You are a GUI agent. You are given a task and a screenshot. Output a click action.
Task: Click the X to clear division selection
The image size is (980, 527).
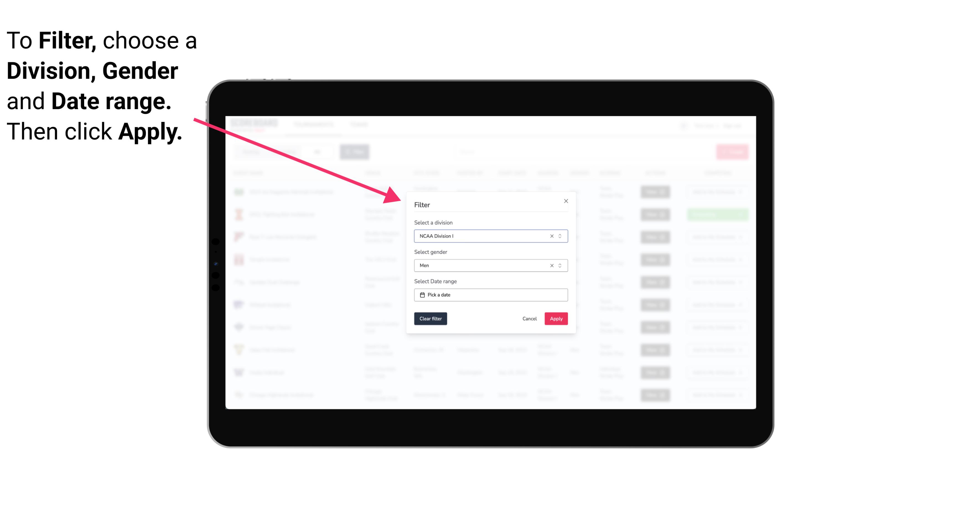coord(551,236)
